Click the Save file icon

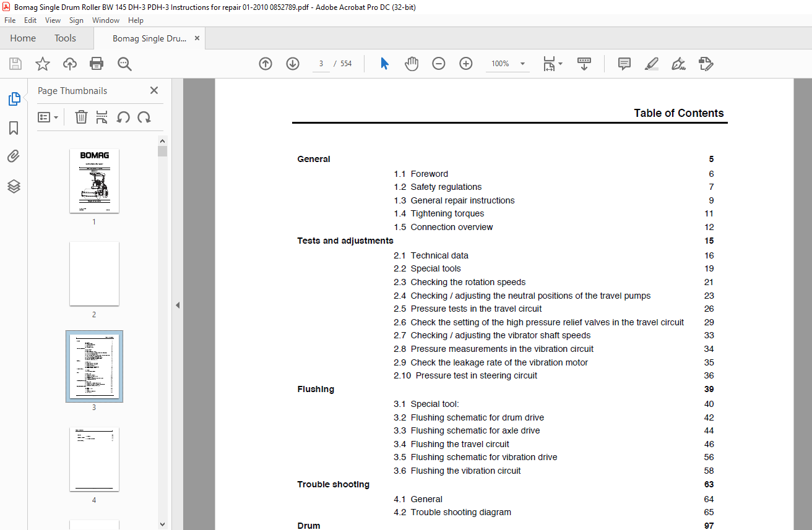point(15,64)
